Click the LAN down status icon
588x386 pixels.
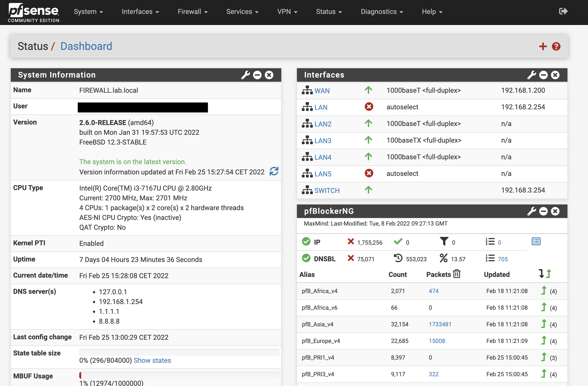(x=369, y=107)
